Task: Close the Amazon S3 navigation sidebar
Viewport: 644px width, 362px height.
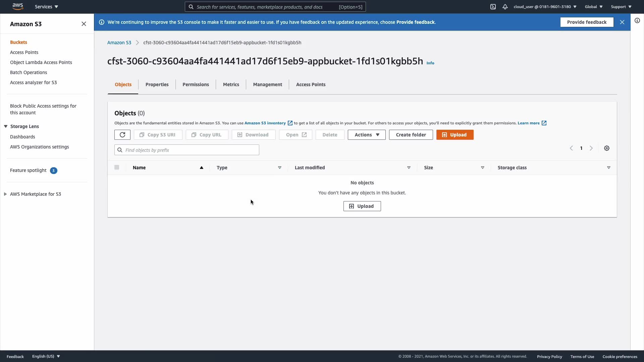Action: [x=84, y=24]
